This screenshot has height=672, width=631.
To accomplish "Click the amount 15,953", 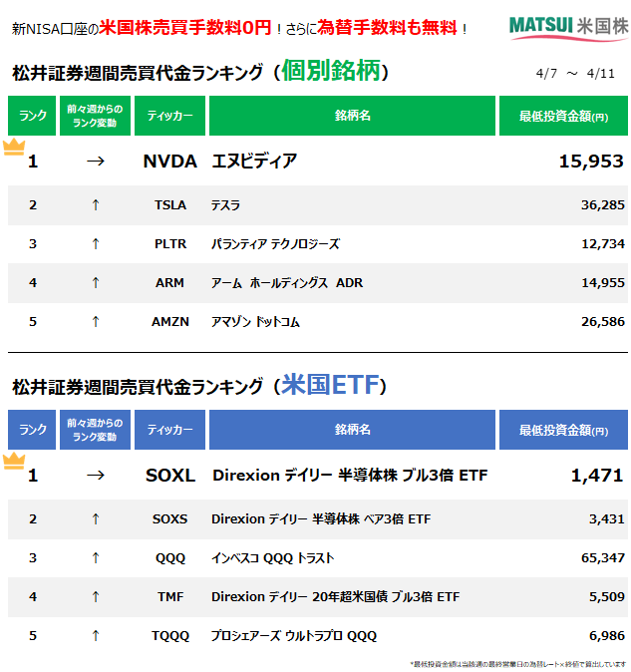I will (591, 162).
